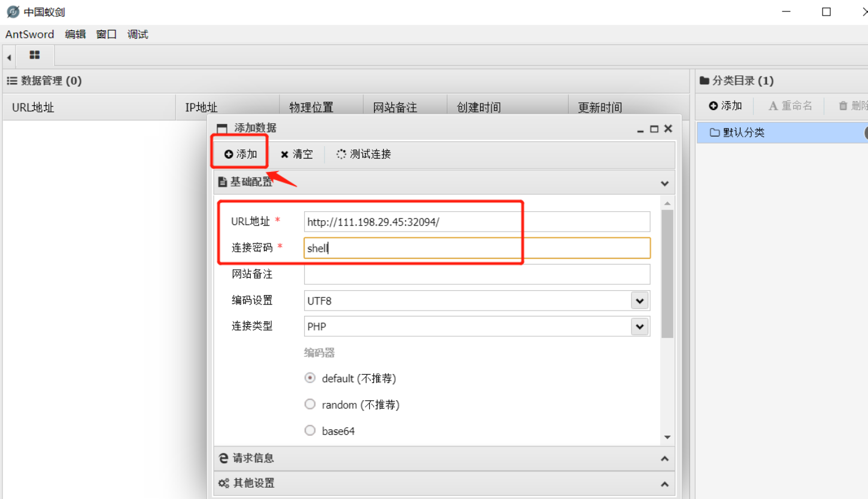Collapse the 基础配置 section chevron
Screen dimensions: 868x499
[x=664, y=183]
